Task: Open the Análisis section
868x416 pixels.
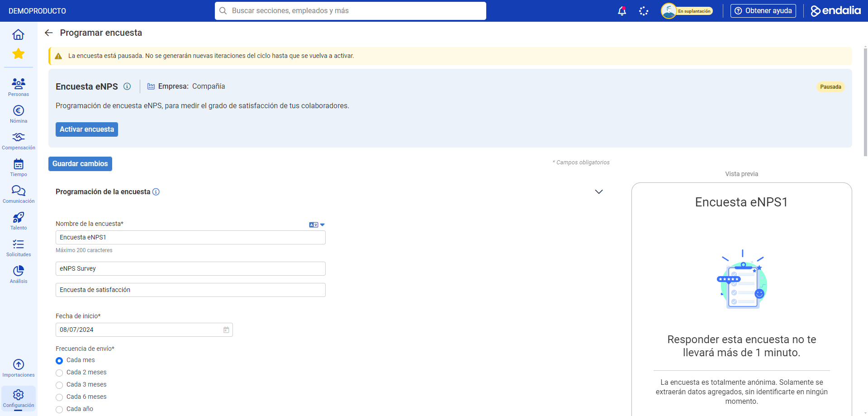Action: click(19, 274)
